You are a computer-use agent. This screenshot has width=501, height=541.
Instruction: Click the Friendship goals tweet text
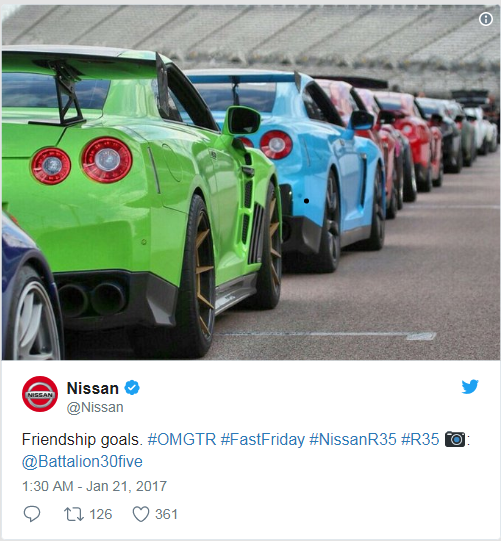point(82,440)
